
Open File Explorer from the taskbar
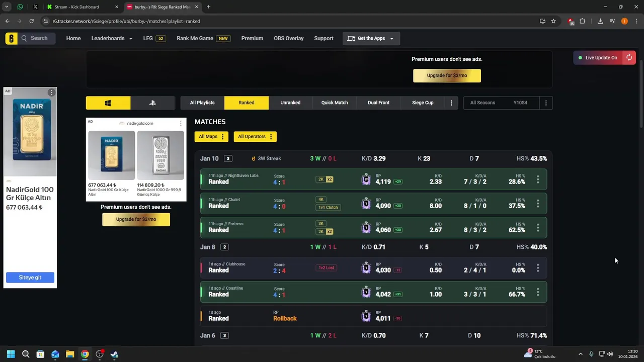click(70, 354)
